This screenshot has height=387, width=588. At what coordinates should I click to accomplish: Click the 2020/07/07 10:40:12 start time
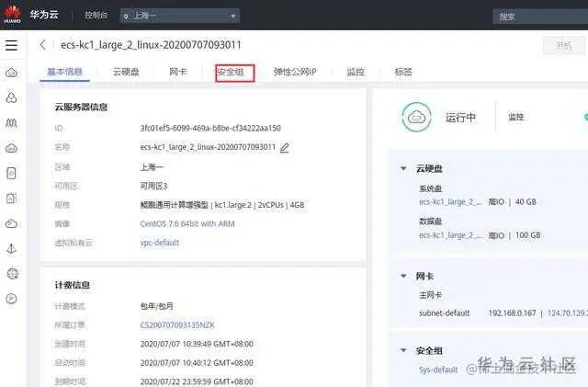pyautogui.click(x=197, y=363)
